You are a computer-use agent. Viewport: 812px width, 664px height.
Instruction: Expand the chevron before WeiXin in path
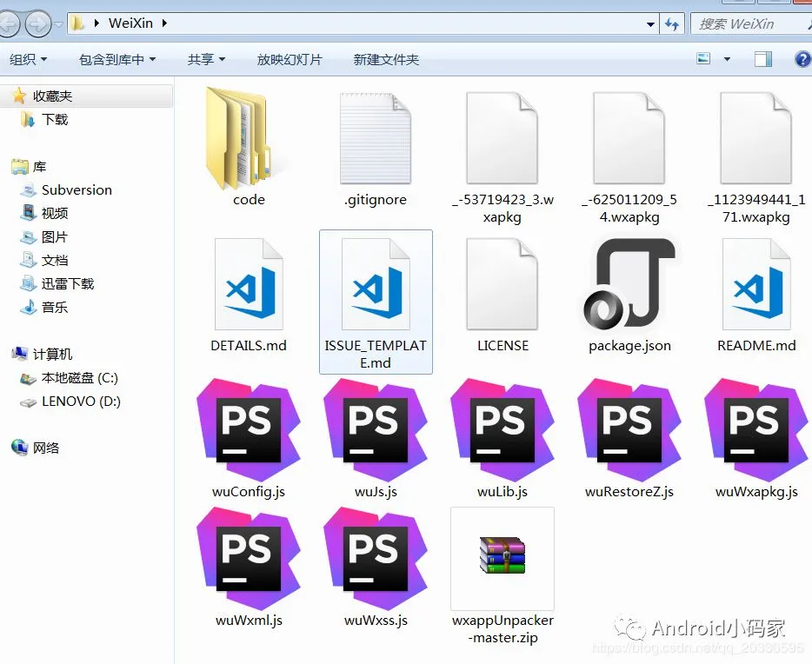(x=97, y=23)
